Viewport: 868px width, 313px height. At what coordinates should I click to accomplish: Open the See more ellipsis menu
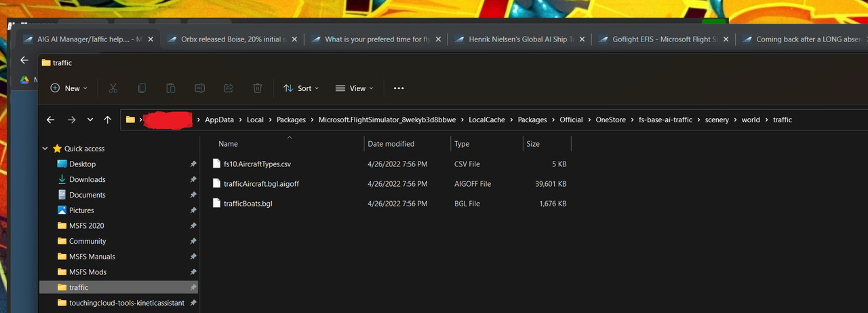(399, 88)
